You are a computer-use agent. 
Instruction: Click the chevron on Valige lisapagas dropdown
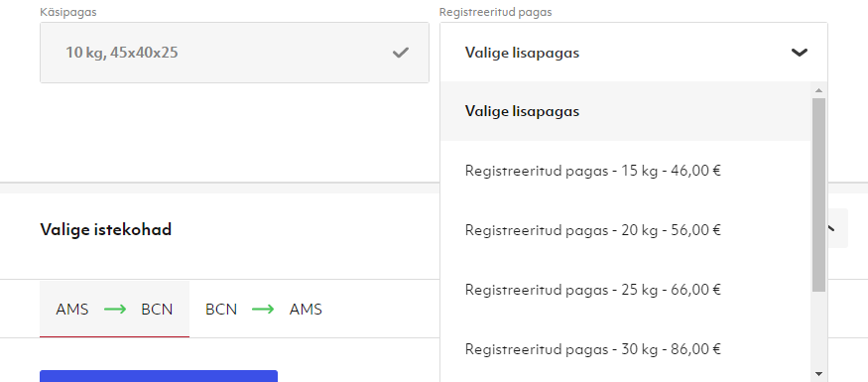[800, 53]
